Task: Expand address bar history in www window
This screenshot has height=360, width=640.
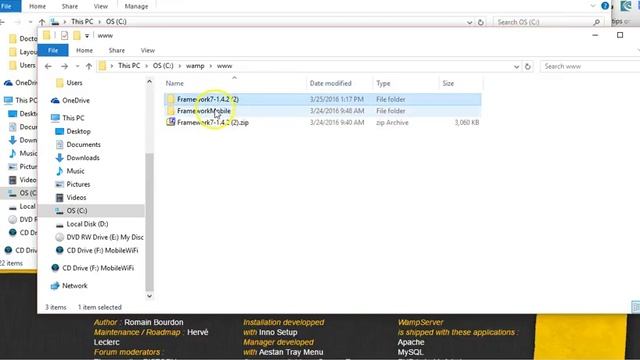Action: 516,66
